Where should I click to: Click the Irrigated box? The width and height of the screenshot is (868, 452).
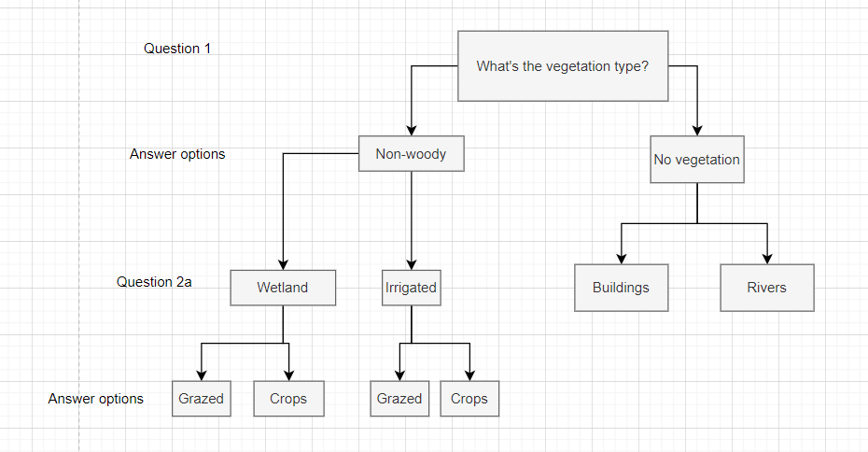pos(411,288)
